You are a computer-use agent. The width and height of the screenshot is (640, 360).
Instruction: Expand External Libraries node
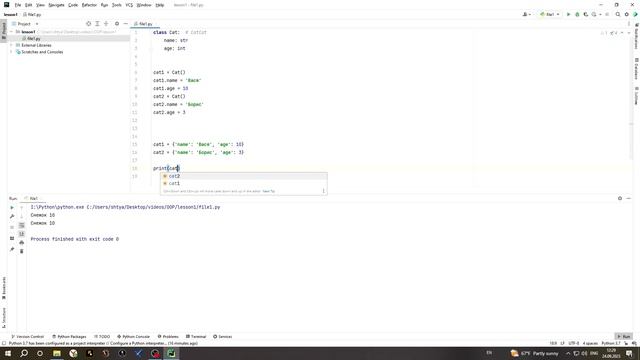click(x=11, y=45)
